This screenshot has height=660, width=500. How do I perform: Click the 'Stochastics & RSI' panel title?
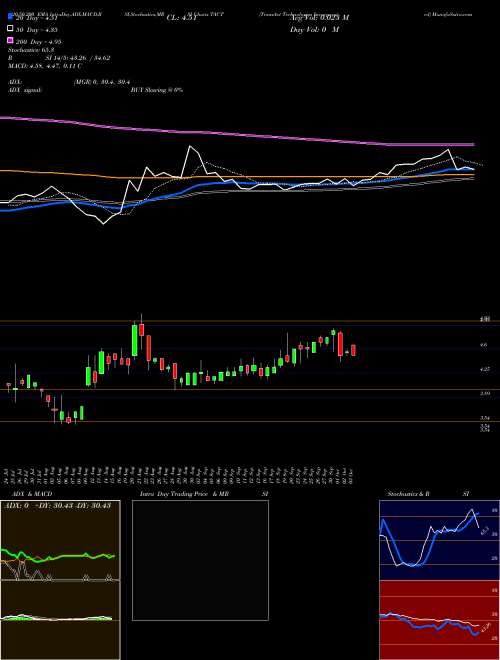[428, 494]
